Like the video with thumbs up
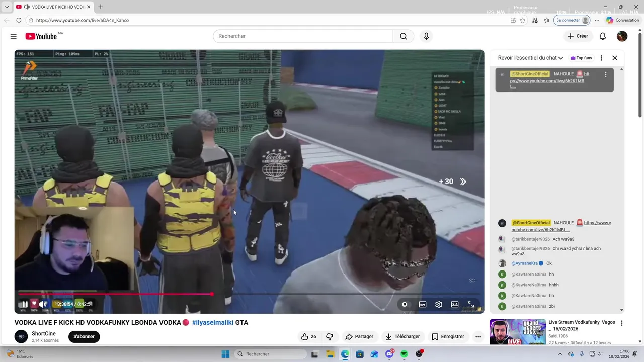The image size is (644, 362). (308, 337)
